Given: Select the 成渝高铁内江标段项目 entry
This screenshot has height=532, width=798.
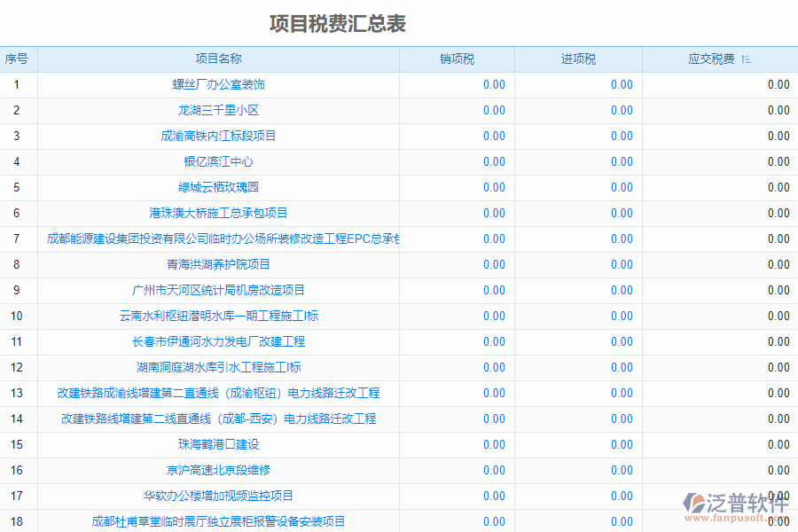Looking at the screenshot, I should pyautogui.click(x=220, y=136).
